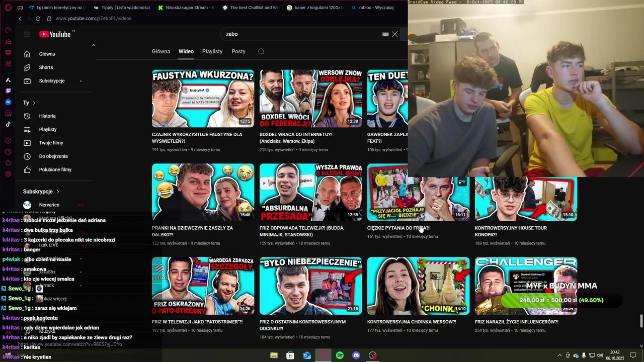Image resolution: width=644 pixels, height=362 pixels.
Task: Open the TikTok sidebar panel
Action: coord(8,124)
